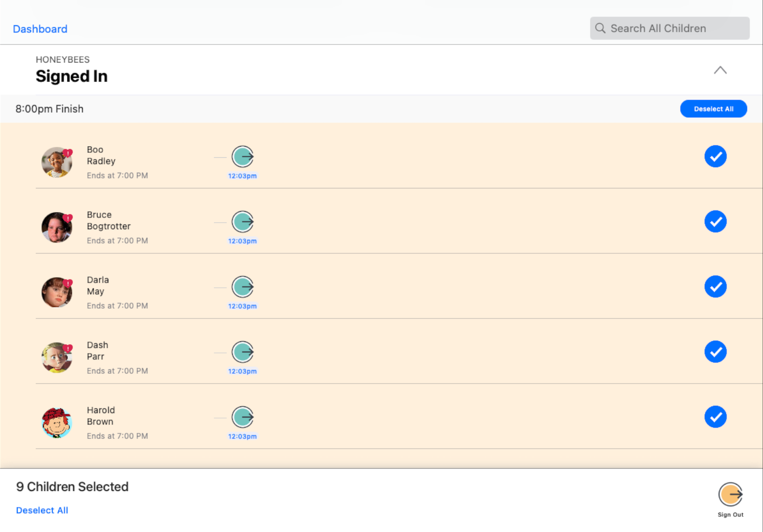Click Harold Brown's teal sign-out icon
This screenshot has width=763, height=532.
[x=243, y=417]
